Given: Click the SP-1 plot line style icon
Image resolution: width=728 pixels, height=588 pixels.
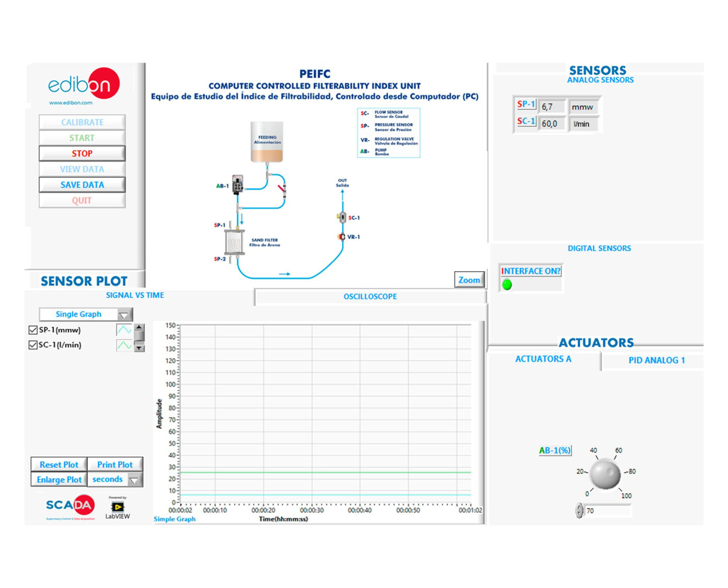Looking at the screenshot, I should coord(124,330).
